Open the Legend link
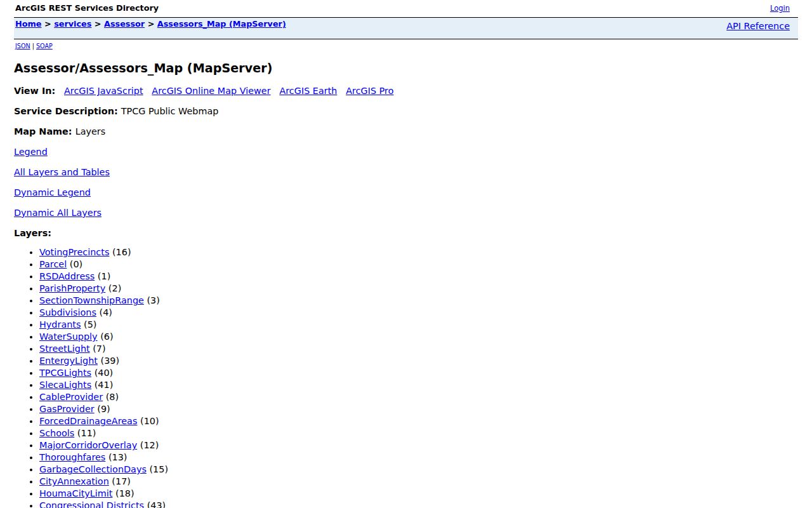Screen dimensions: 812x508 click(x=30, y=152)
